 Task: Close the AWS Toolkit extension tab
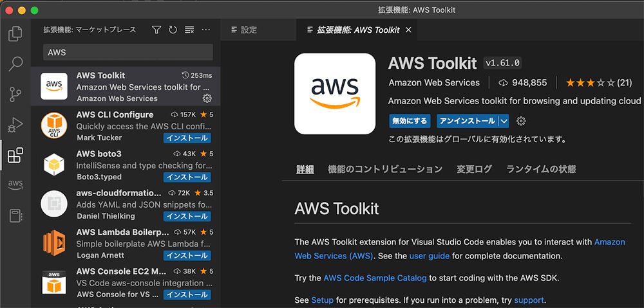[408, 30]
